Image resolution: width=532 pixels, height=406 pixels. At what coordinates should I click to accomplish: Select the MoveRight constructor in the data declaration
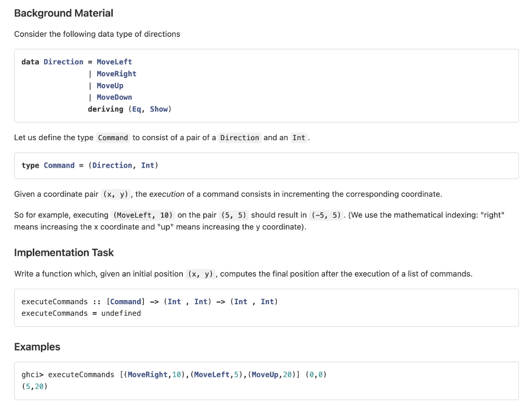coord(116,73)
